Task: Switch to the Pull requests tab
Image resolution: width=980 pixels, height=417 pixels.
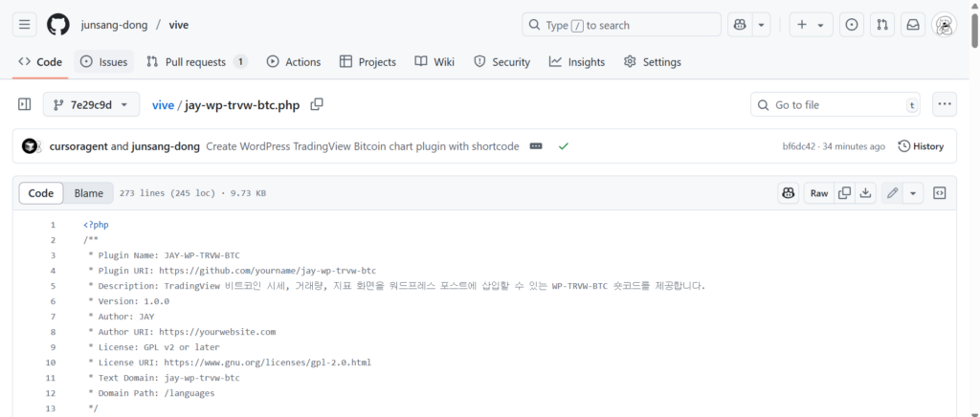Action: pyautogui.click(x=196, y=62)
